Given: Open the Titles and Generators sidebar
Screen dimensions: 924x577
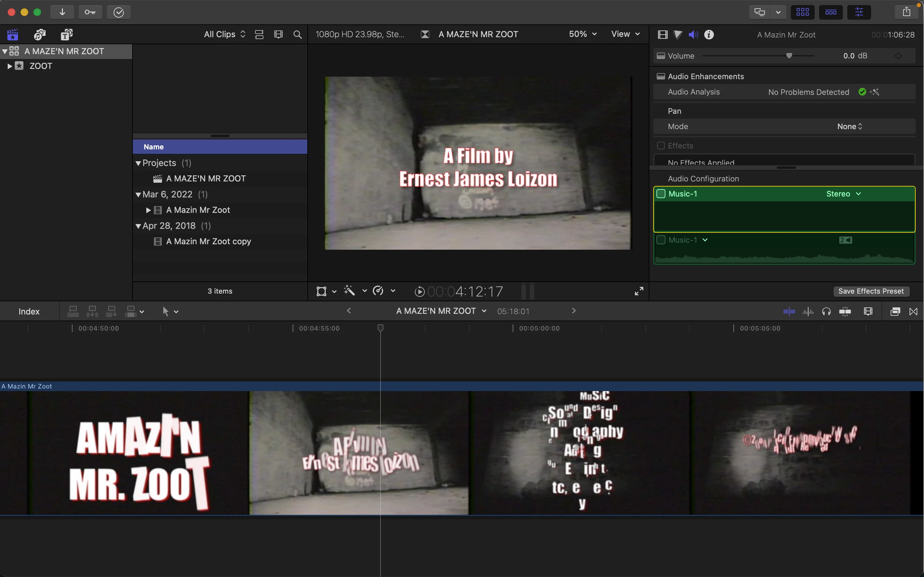Looking at the screenshot, I should (67, 34).
